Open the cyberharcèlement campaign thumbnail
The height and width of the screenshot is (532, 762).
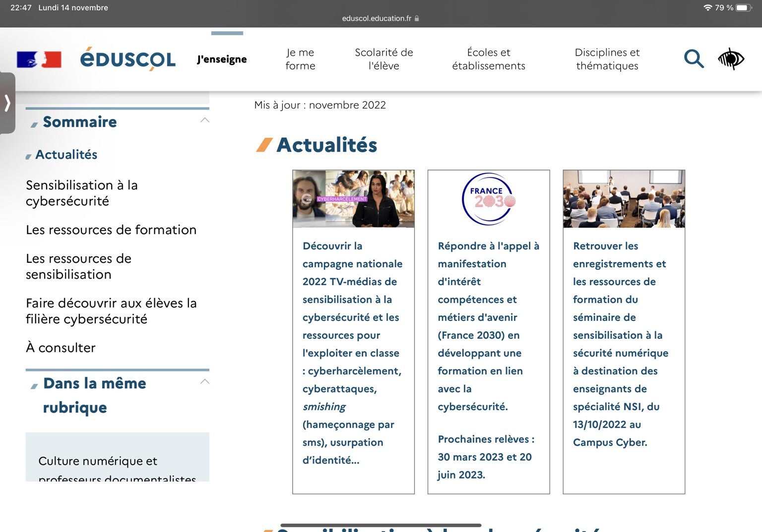tap(353, 199)
